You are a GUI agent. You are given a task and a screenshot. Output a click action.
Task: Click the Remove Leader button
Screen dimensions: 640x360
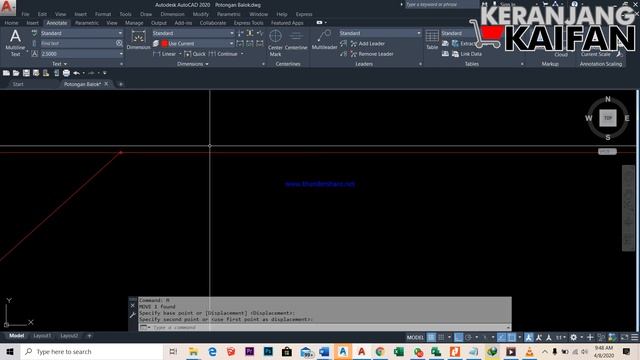click(372, 54)
